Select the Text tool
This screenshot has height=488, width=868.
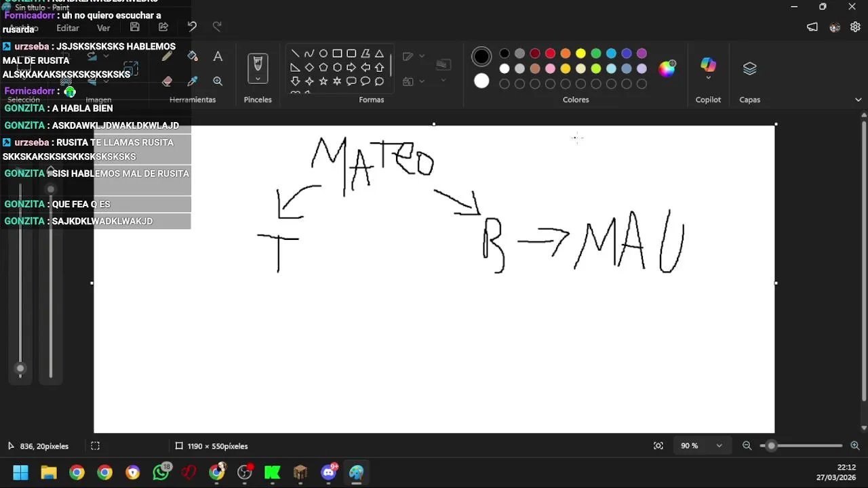click(x=218, y=56)
